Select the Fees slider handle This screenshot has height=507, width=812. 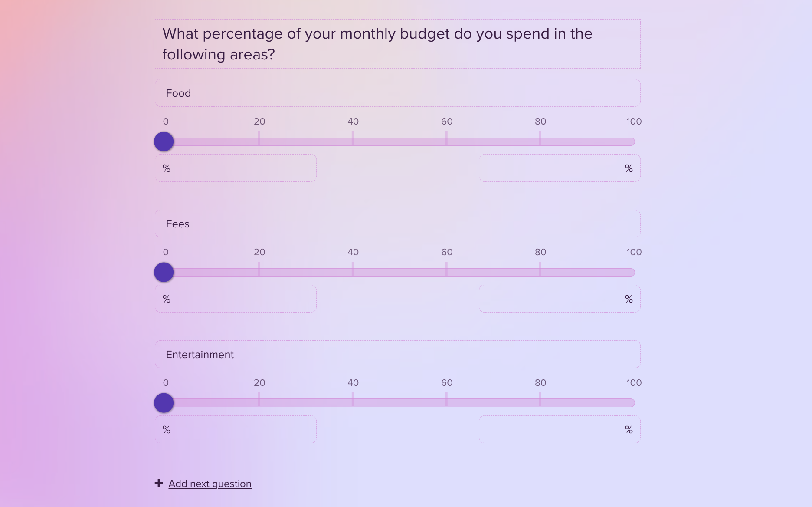(164, 272)
